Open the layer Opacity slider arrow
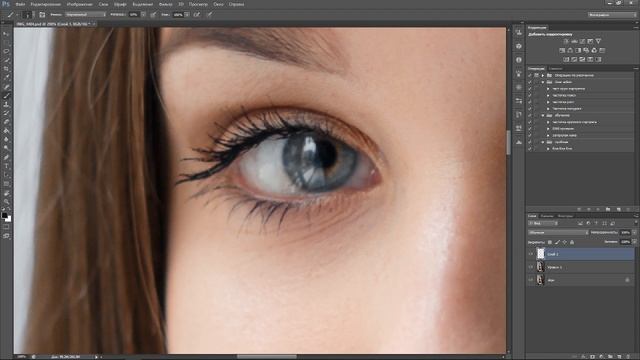The width and height of the screenshot is (640, 360). (x=634, y=232)
